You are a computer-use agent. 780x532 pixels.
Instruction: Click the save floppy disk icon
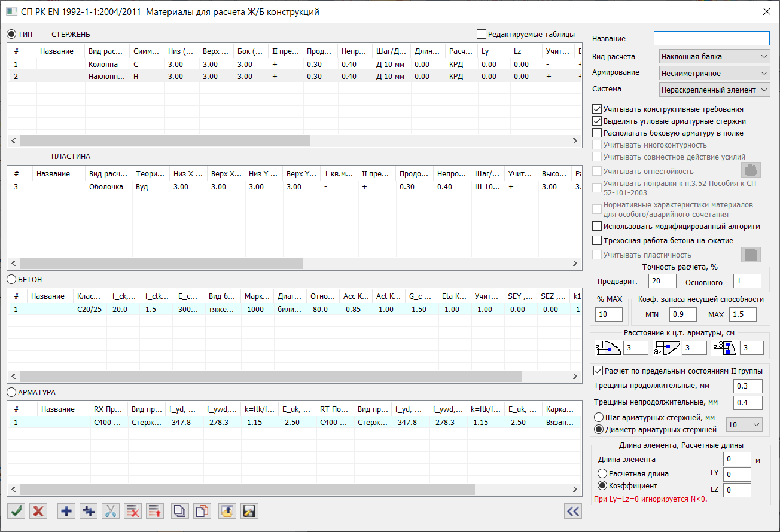(249, 511)
